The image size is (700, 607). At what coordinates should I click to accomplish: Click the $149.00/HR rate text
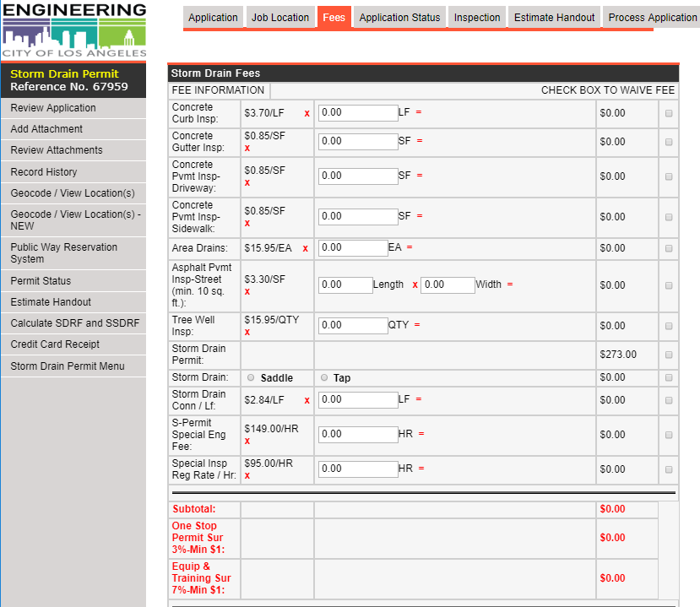click(271, 429)
